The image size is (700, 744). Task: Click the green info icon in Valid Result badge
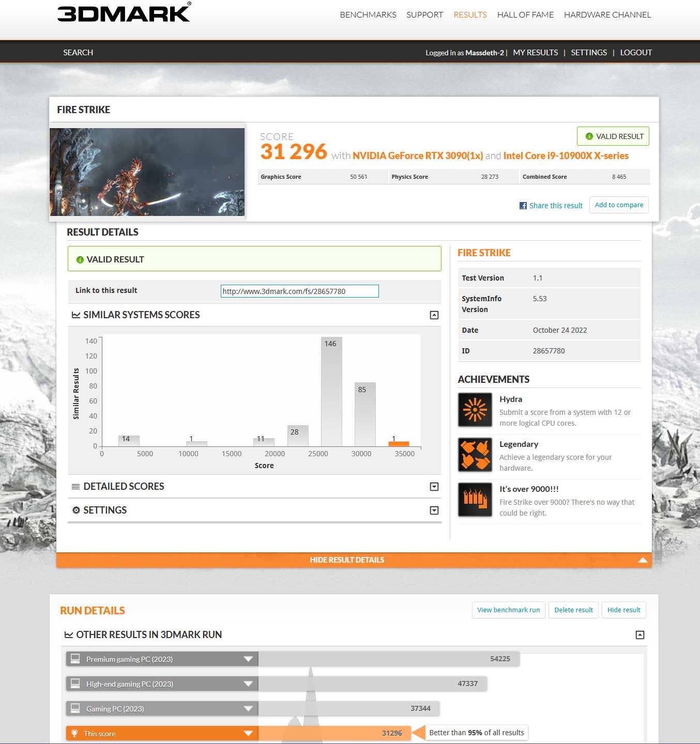[589, 136]
